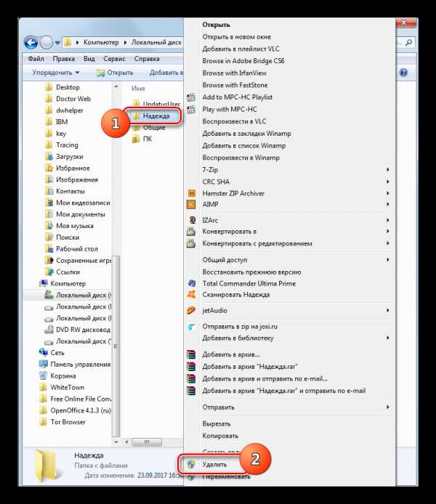Screen dimensions: 436x504
Task: Click the Открыть toolbar button
Action: (115, 73)
